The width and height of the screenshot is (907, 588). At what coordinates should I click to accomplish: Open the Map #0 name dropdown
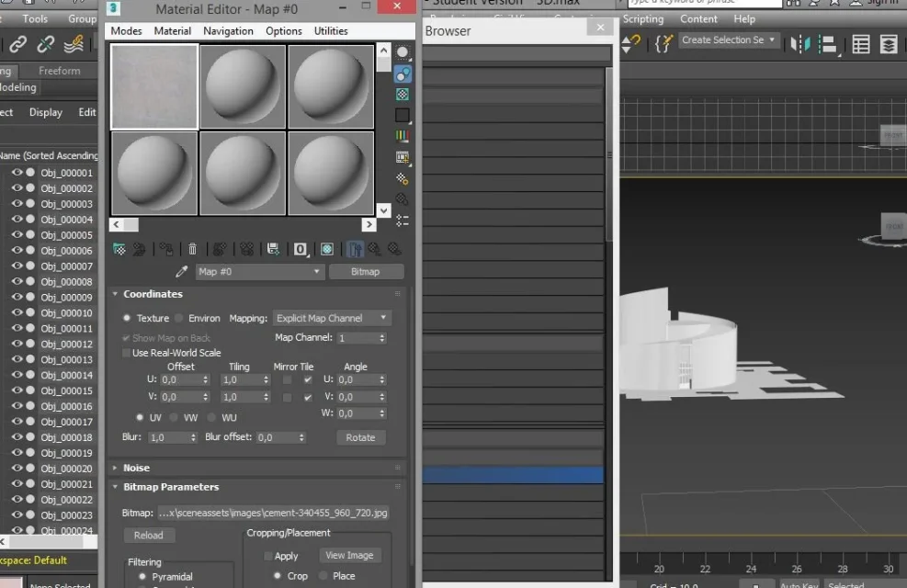click(259, 272)
